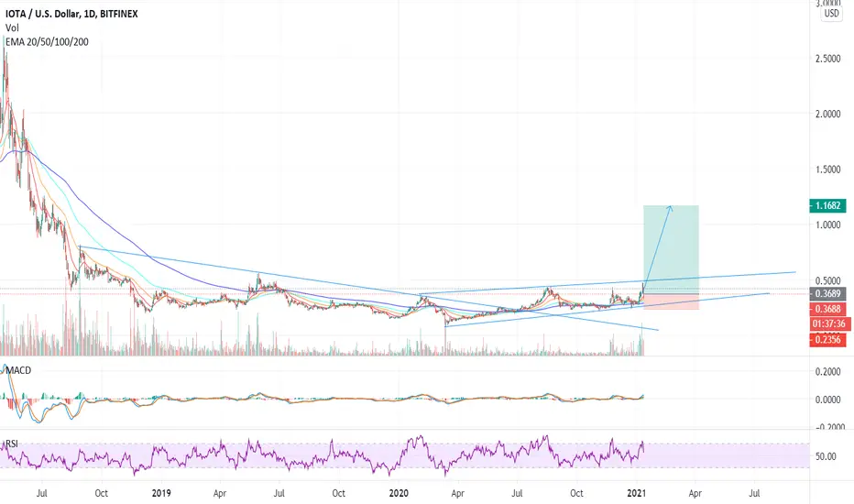Click the 1.0000 price axis value
The width and height of the screenshot is (854, 504).
(x=827, y=225)
